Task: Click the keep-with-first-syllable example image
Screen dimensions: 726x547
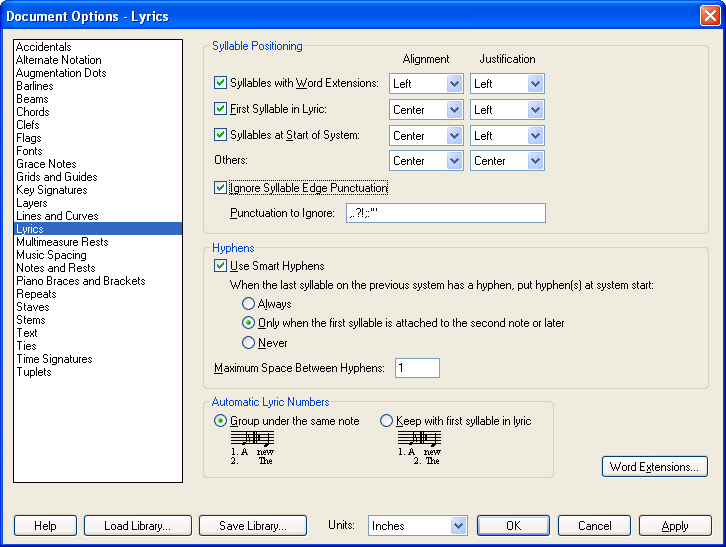Action: [417, 448]
